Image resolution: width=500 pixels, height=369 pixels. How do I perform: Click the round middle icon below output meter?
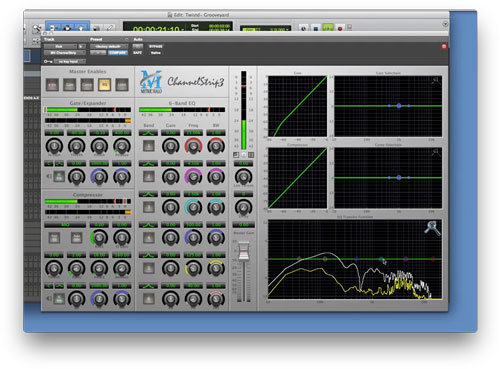point(244,155)
